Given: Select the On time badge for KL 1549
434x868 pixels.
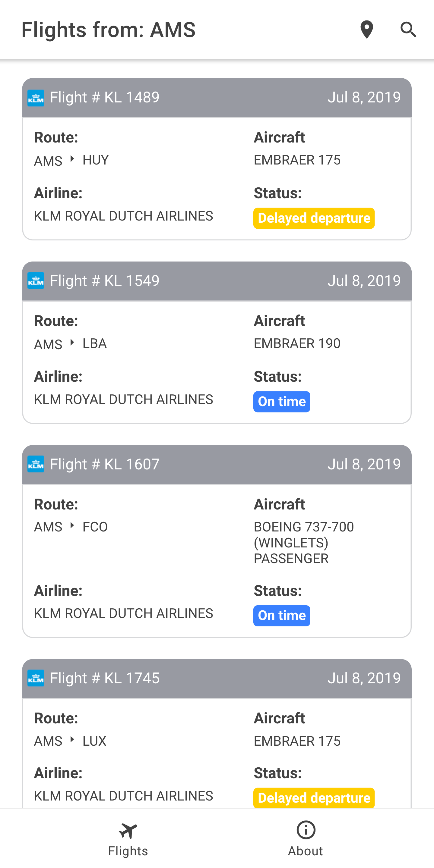Looking at the screenshot, I should (282, 402).
